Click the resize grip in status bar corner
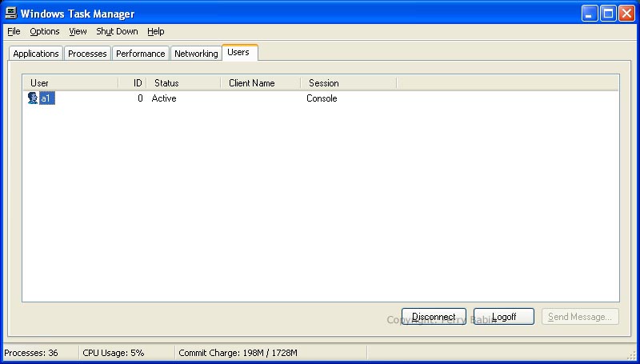Image resolution: width=640 pixels, height=364 pixels. coord(631,354)
